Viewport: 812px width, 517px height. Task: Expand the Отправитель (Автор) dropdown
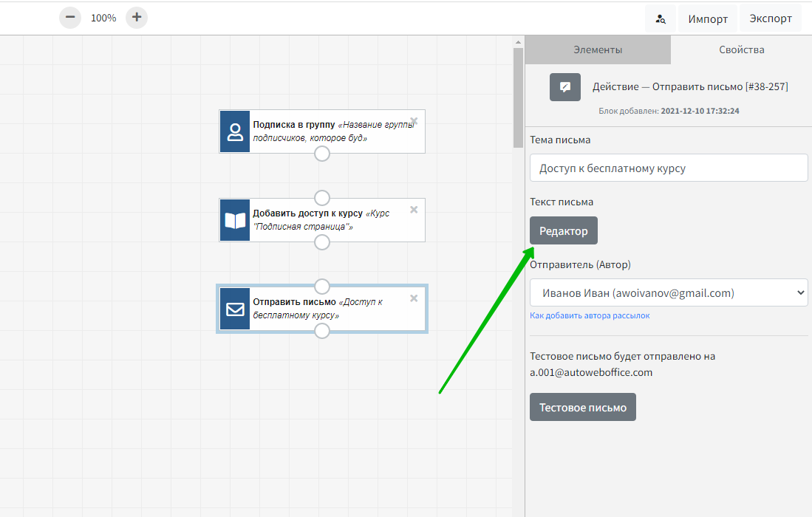tap(669, 293)
